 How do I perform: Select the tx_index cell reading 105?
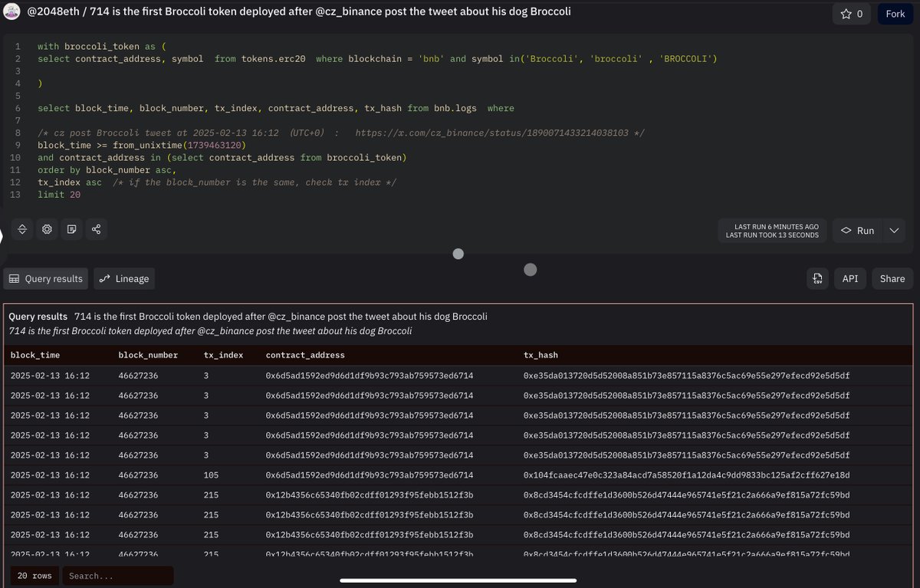[212, 475]
